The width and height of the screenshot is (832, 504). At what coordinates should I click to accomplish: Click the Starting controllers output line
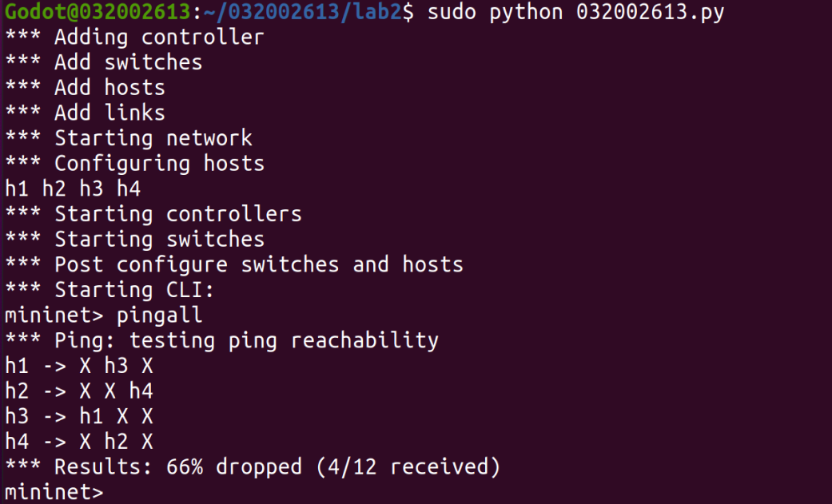pos(153,214)
